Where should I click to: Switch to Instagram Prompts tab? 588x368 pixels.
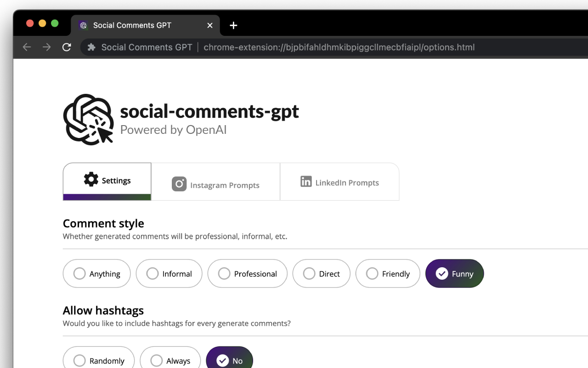pos(215,181)
